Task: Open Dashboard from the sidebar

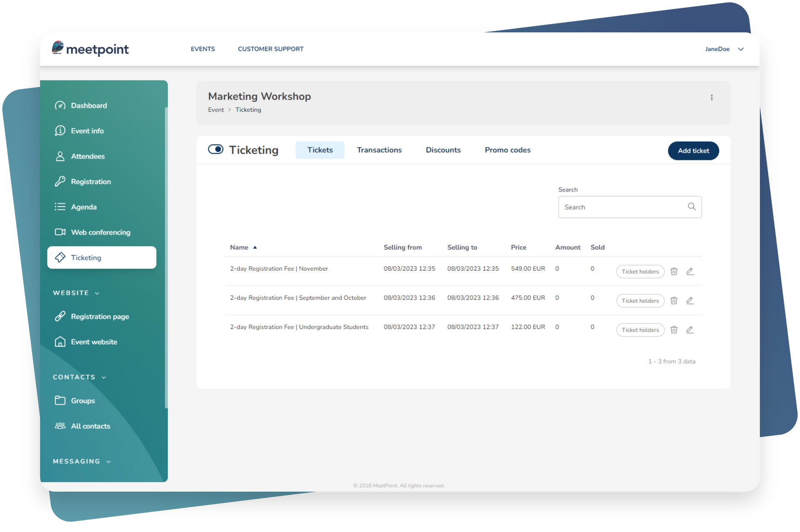Action: pyautogui.click(x=88, y=106)
